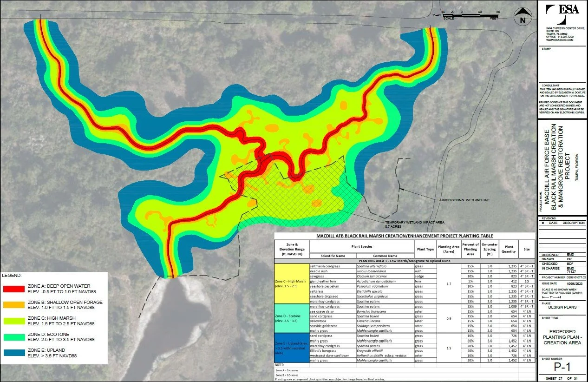Click the '1.5' acres cell for Zone E
Screen dimensions: 588x382
[449, 348]
